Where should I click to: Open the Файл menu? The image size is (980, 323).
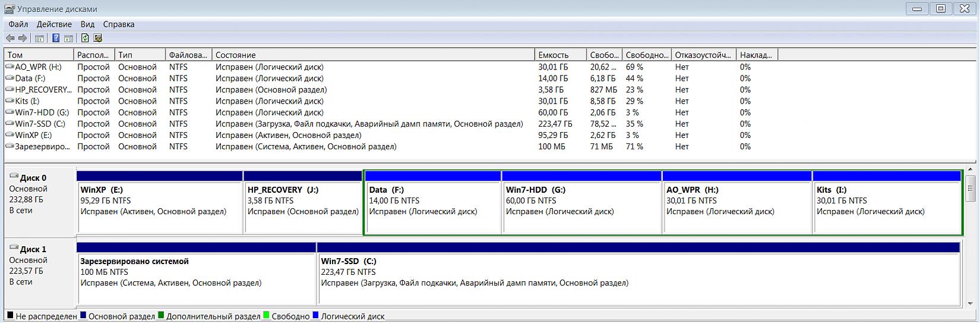coord(18,24)
